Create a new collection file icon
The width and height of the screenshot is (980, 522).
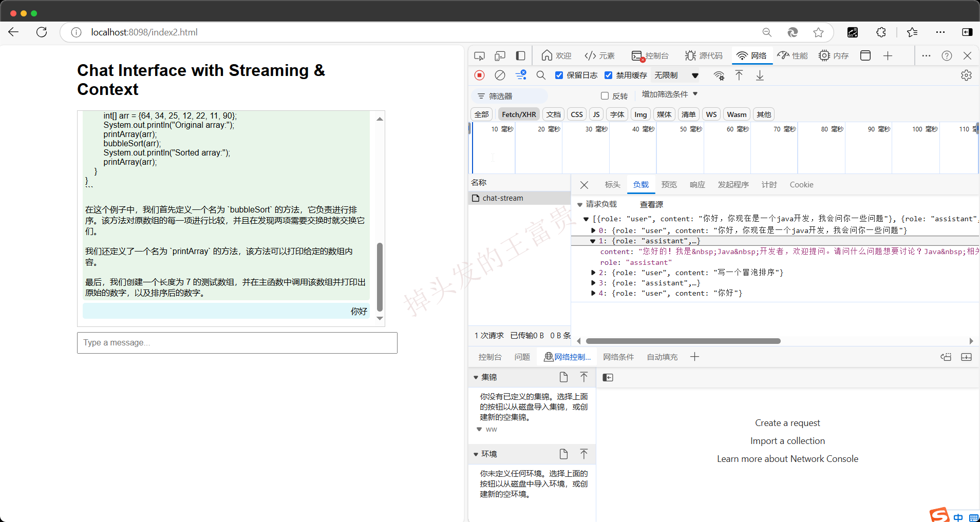tap(563, 377)
